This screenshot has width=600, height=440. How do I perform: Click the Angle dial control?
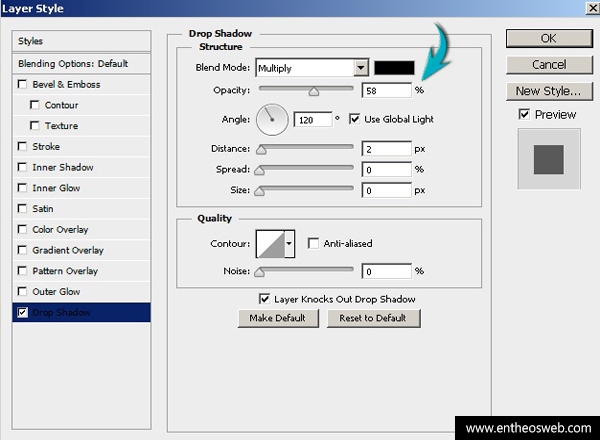272,120
